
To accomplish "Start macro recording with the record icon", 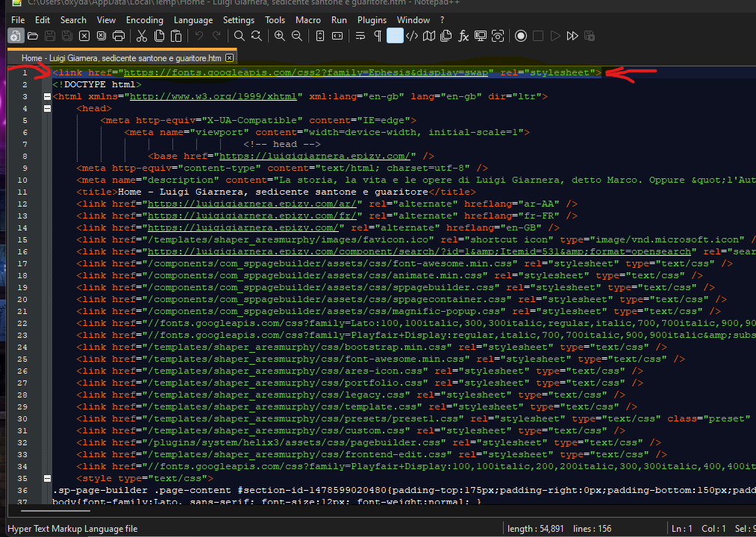I will point(521,36).
